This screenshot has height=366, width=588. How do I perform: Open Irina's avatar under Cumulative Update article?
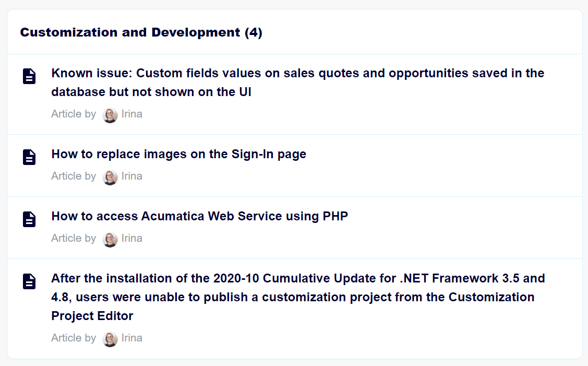coord(110,339)
